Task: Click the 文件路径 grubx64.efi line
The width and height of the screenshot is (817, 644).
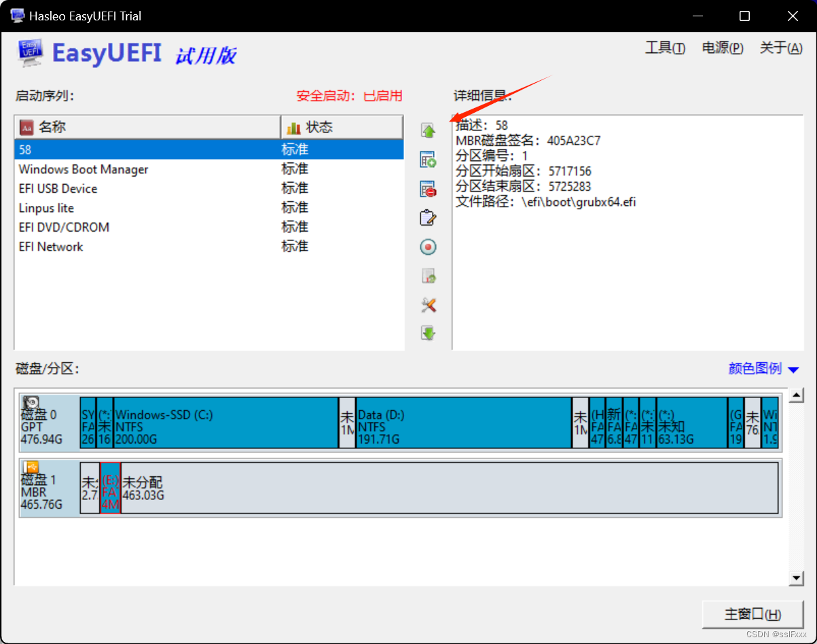Action: (x=546, y=202)
